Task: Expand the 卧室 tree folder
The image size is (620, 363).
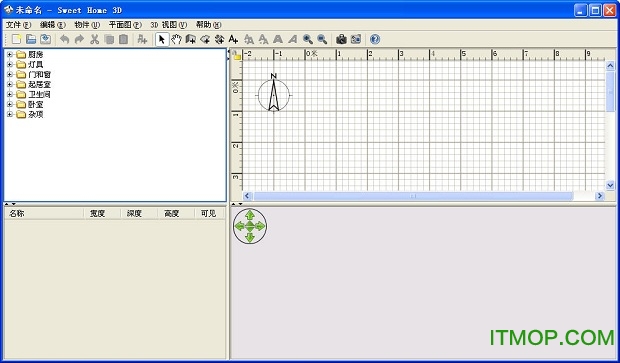Action: pos(10,104)
